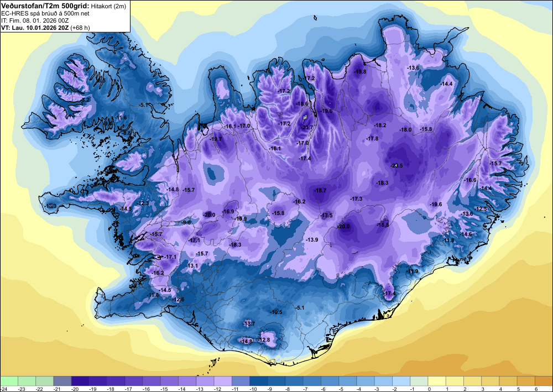Screen dimensions: 553x392
Task: Select the -18.6 temperature label
Action: pyautogui.click(x=302, y=103)
